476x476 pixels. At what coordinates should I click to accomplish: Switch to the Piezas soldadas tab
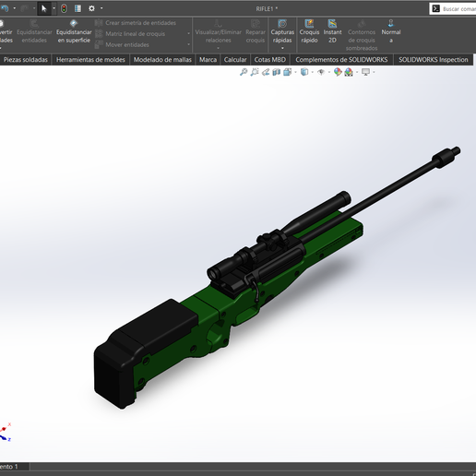[x=26, y=60]
